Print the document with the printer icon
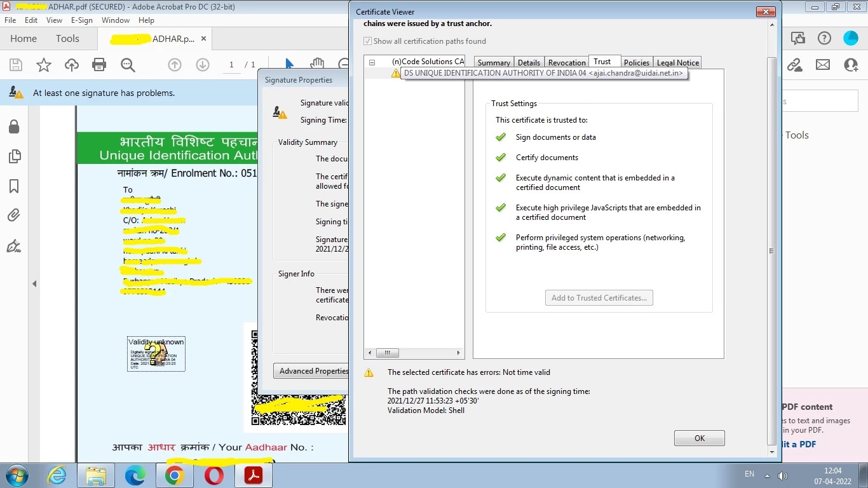This screenshot has width=868, height=488. pyautogui.click(x=99, y=65)
